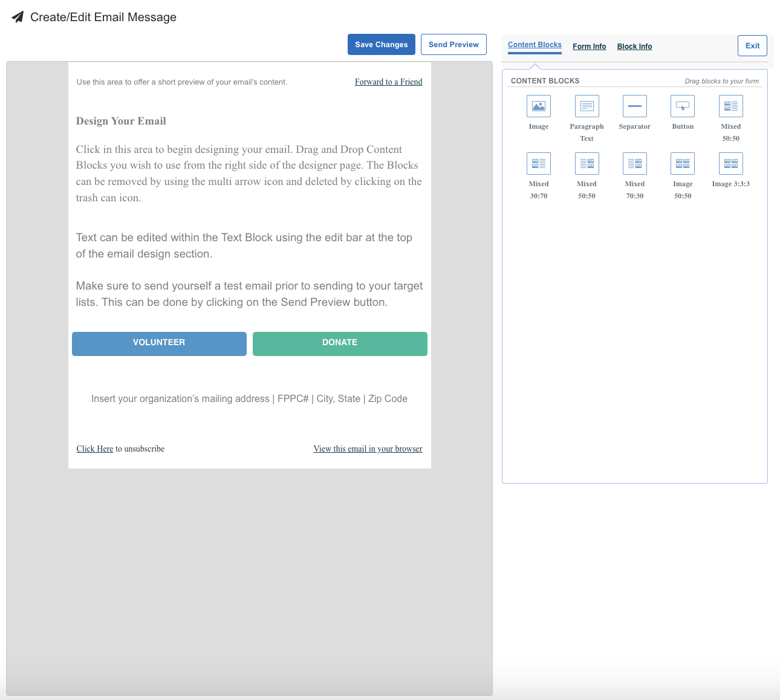
Task: Click the Design Your Email heading
Action: [121, 121]
